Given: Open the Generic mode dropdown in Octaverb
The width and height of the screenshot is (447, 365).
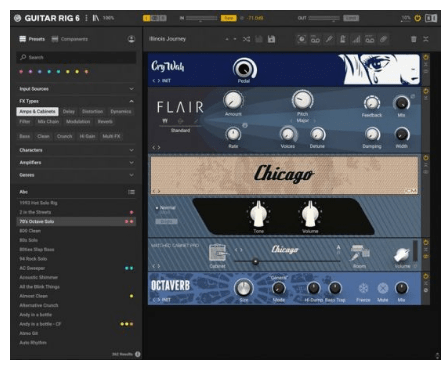Looking at the screenshot, I should pyautogui.click(x=279, y=277).
